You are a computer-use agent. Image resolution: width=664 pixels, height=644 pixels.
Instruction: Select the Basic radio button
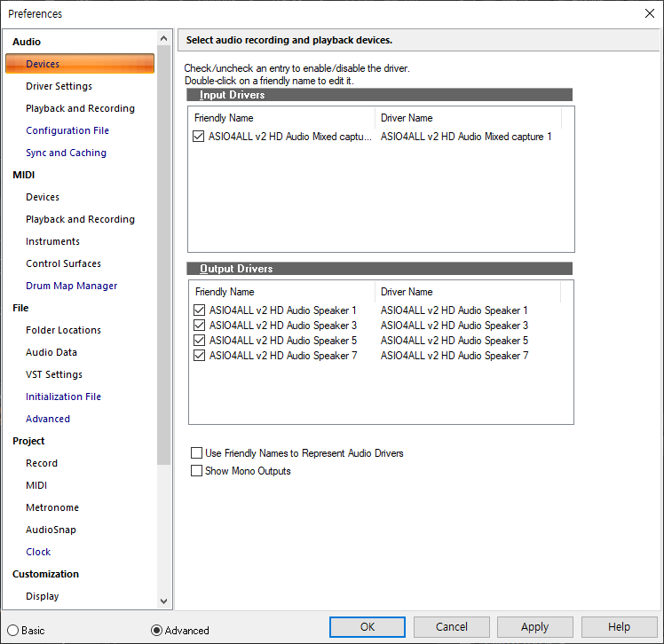(13, 631)
